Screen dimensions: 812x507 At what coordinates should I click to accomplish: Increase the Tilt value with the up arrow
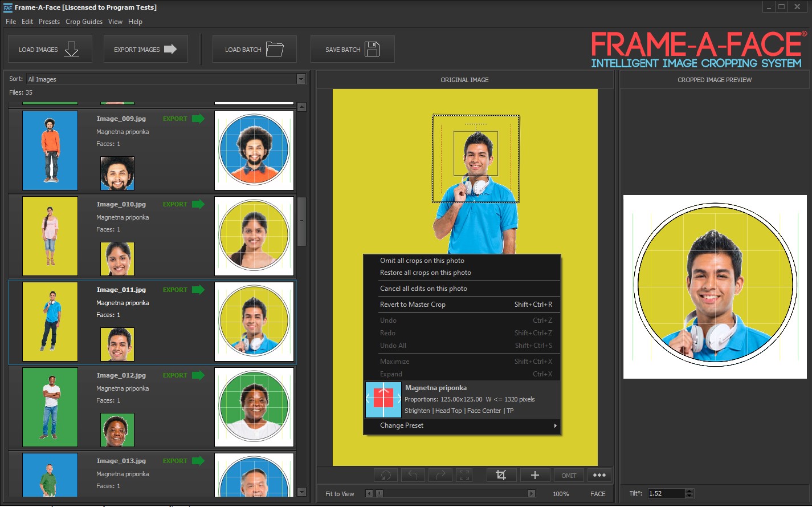click(689, 491)
